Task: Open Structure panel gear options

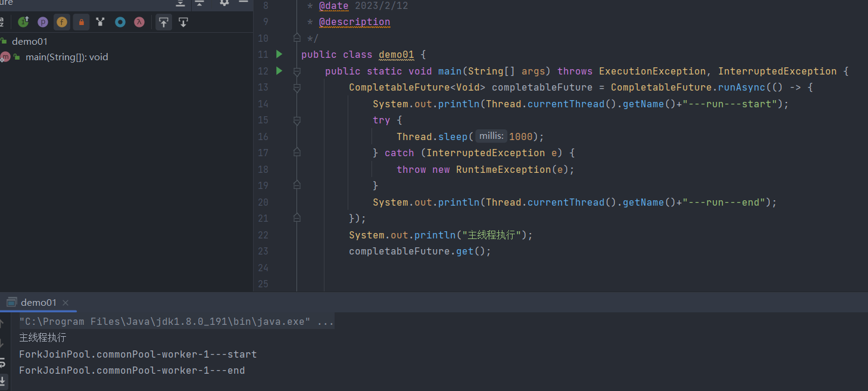Action: coord(224,2)
